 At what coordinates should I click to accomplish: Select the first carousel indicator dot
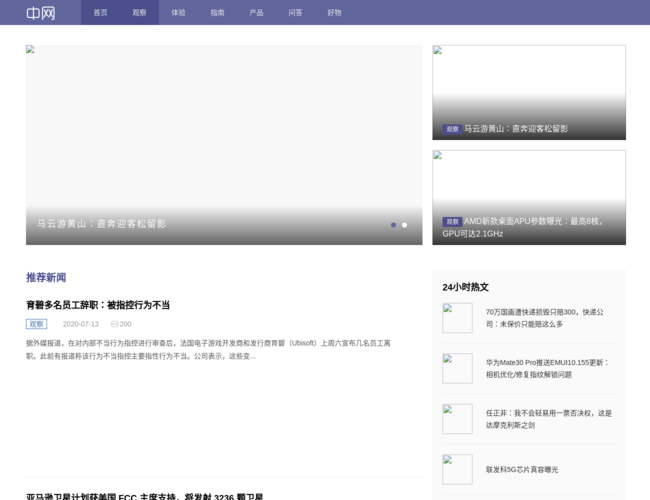(393, 225)
